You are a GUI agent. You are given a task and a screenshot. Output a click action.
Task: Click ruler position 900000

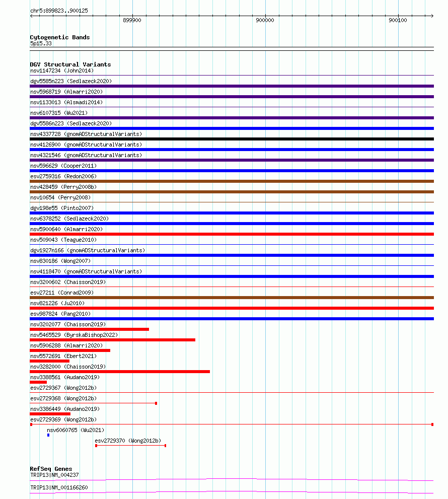pos(265,20)
